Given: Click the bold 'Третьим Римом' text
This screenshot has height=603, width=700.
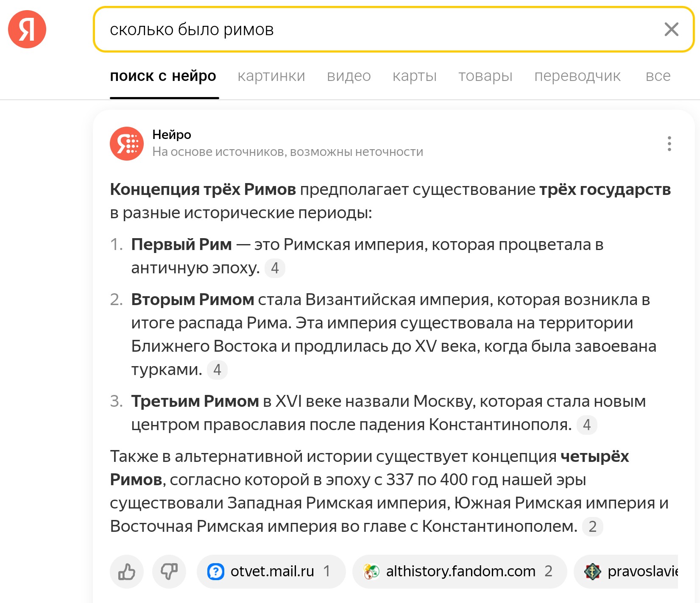Looking at the screenshot, I should point(195,401).
